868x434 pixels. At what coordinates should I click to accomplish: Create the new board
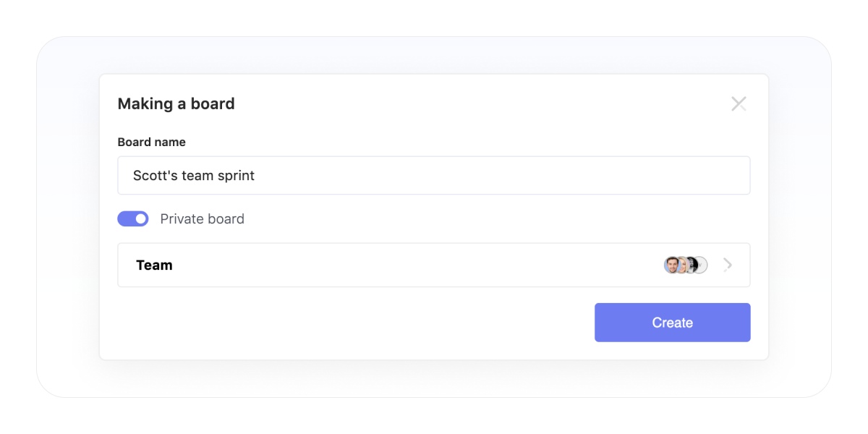click(673, 323)
